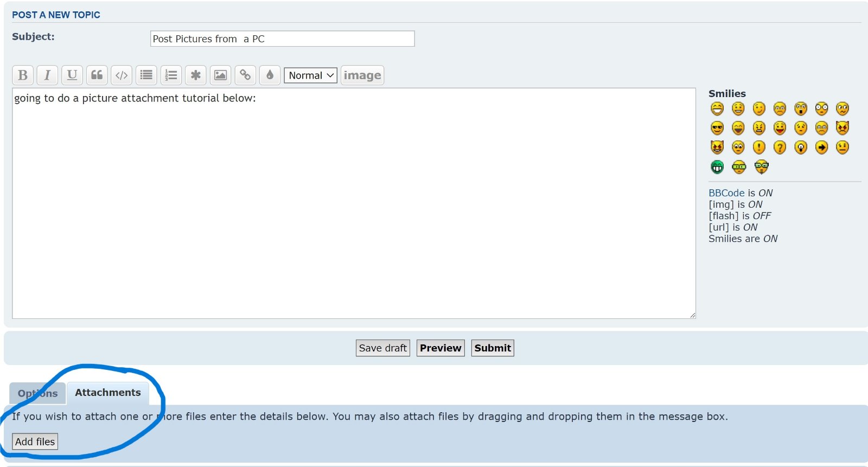The width and height of the screenshot is (868, 467).
Task: Insert a quote block
Action: click(x=97, y=75)
